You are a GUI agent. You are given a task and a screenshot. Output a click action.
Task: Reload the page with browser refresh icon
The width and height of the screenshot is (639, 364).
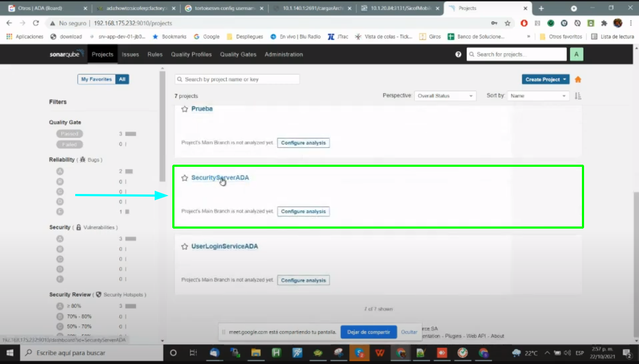coord(36,23)
